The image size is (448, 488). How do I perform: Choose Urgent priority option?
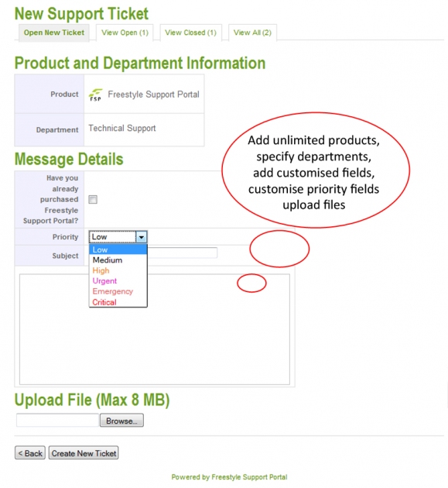[118, 281]
